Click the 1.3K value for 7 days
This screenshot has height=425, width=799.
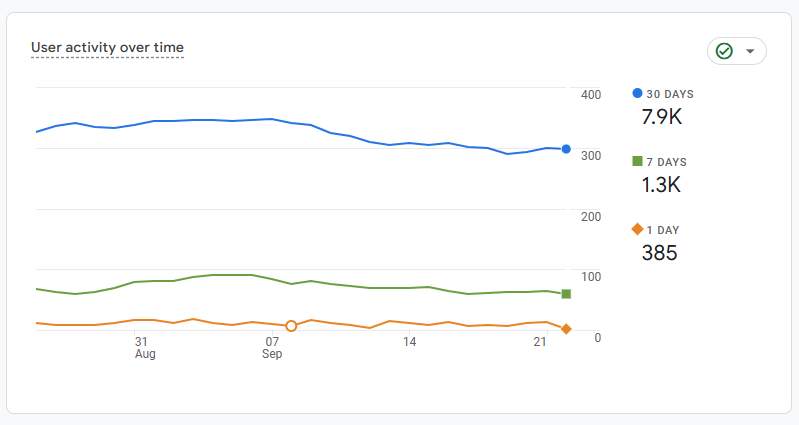coord(660,185)
